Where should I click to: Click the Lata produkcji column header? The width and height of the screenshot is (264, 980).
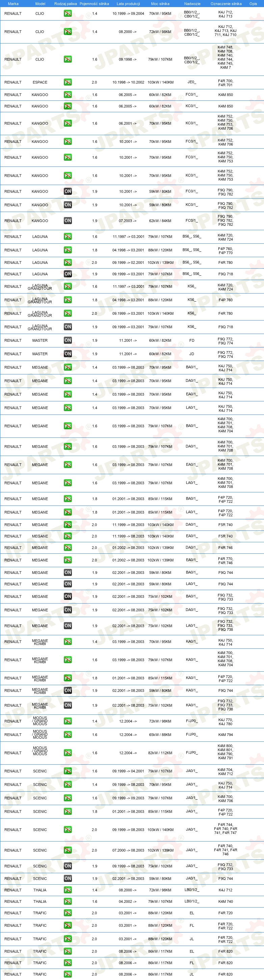tap(128, 4)
